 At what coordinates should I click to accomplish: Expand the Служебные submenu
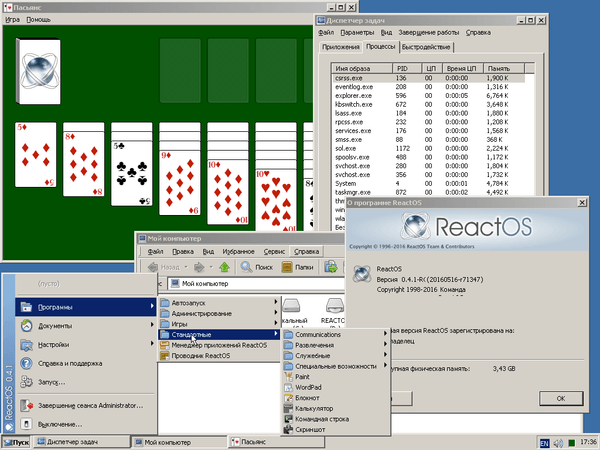[x=336, y=356]
